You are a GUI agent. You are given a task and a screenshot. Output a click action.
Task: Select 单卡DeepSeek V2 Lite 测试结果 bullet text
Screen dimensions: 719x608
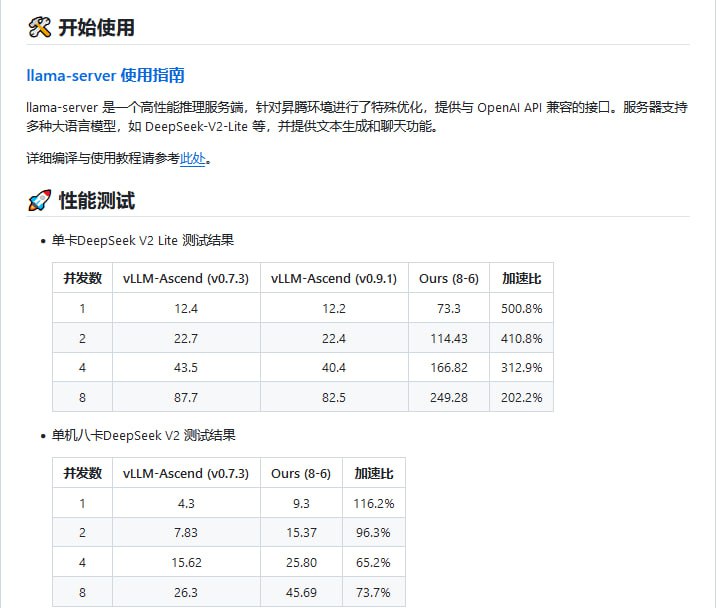tap(143, 241)
